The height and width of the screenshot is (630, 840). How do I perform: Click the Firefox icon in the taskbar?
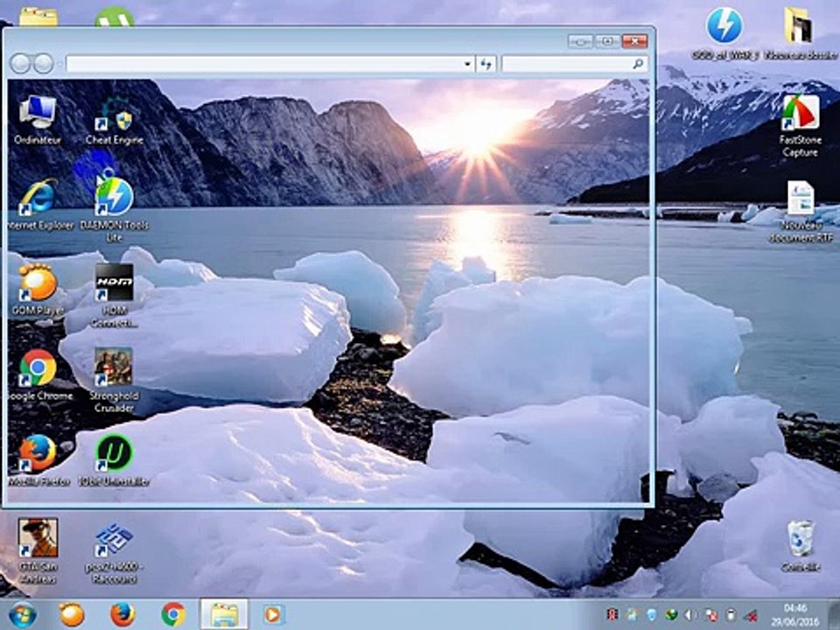tap(122, 614)
